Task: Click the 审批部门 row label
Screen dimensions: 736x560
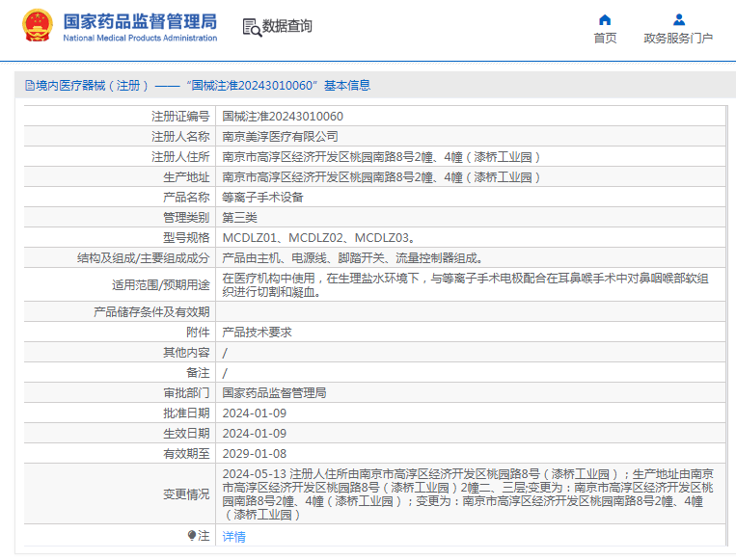Action: pyautogui.click(x=186, y=393)
